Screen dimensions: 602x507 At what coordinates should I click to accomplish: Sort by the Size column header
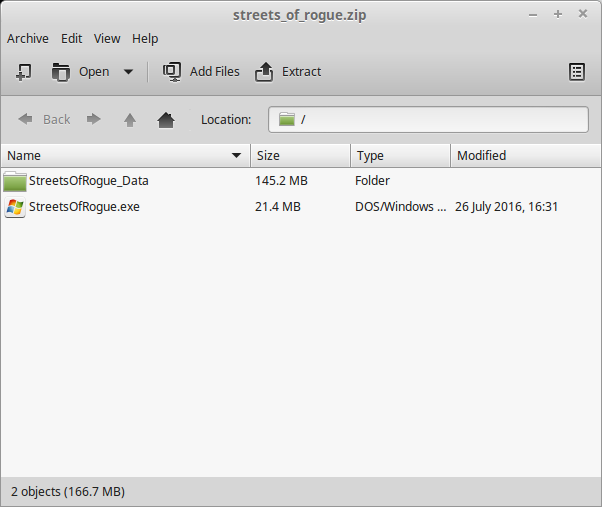(x=300, y=155)
